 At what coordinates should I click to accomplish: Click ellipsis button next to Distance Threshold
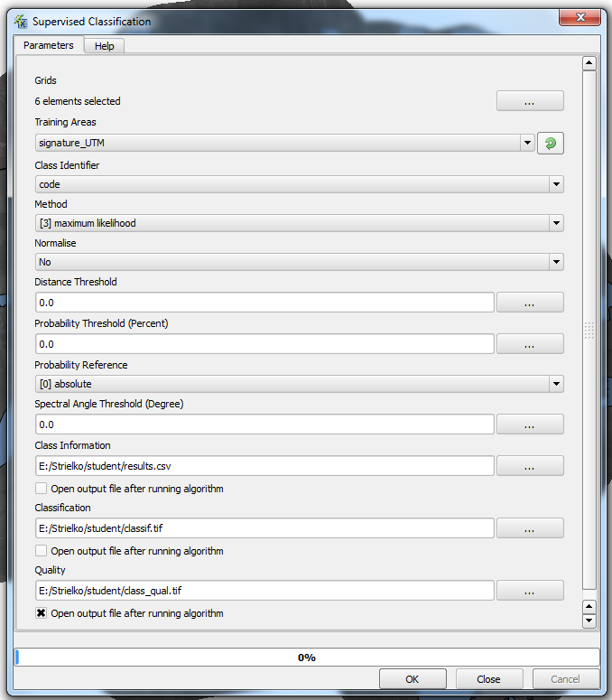pyautogui.click(x=530, y=303)
